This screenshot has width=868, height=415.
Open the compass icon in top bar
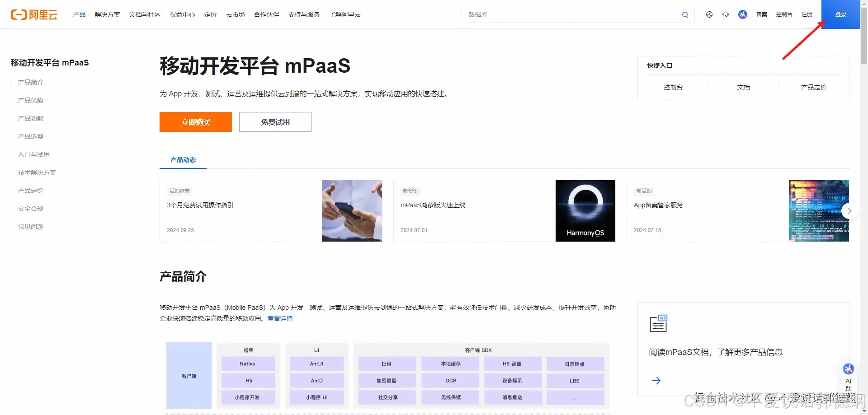pyautogui.click(x=709, y=14)
